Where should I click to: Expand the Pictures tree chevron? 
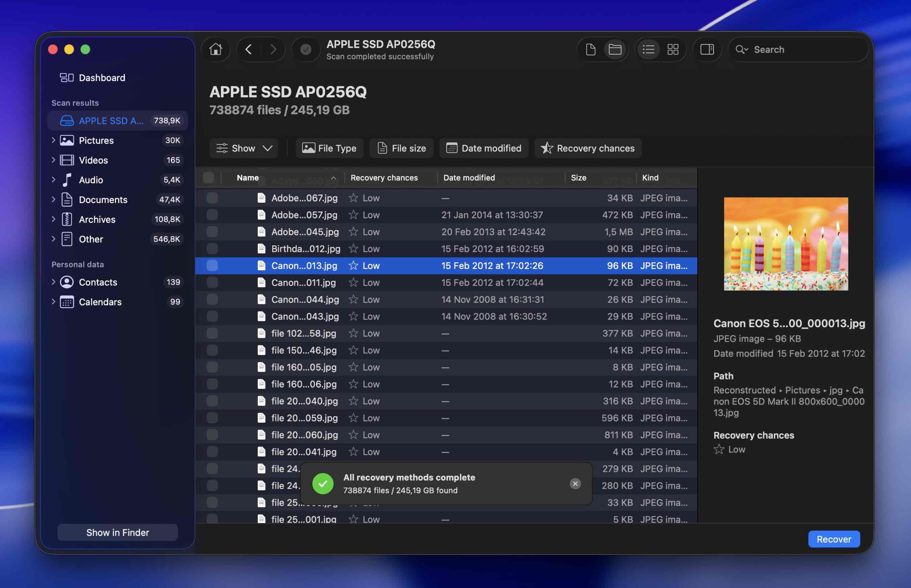(53, 140)
